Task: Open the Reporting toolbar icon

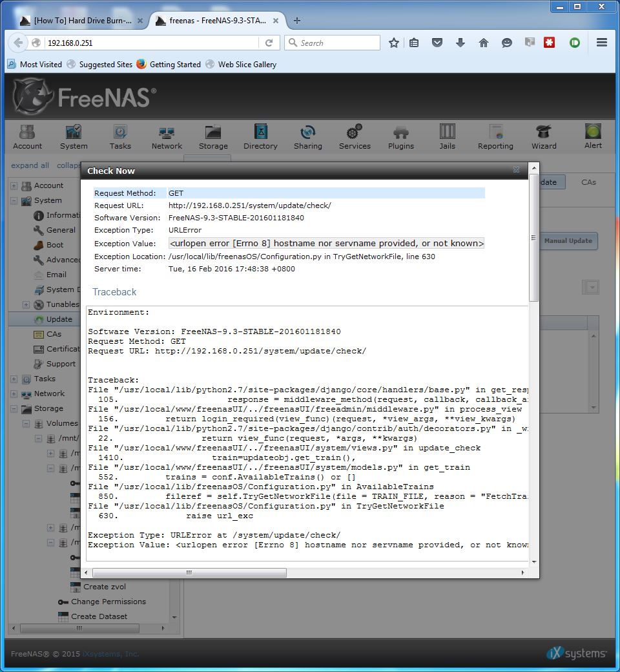Action: pos(495,137)
